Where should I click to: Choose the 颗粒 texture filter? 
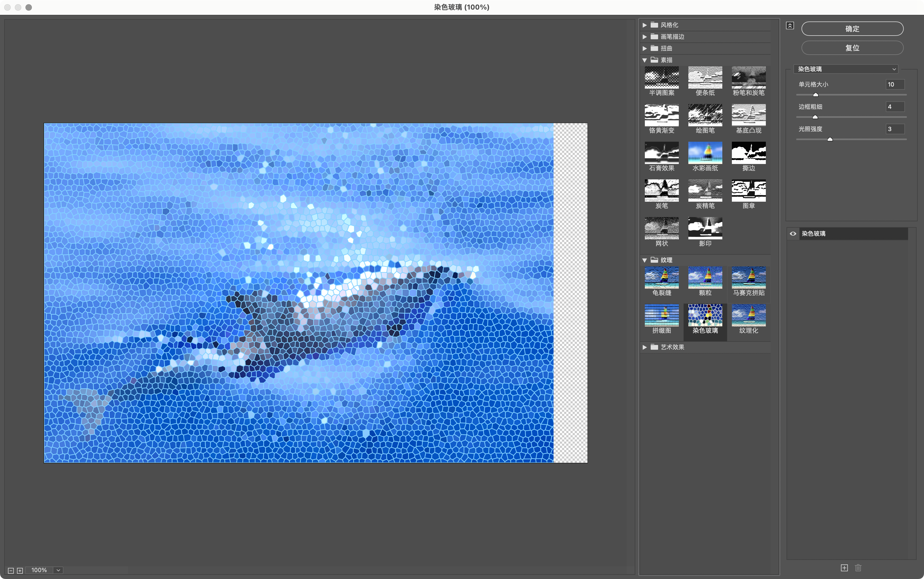[x=705, y=277]
